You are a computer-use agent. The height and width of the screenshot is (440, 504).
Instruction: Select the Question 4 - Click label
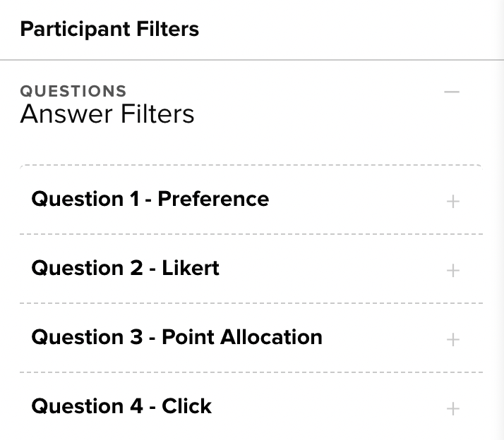(121, 406)
